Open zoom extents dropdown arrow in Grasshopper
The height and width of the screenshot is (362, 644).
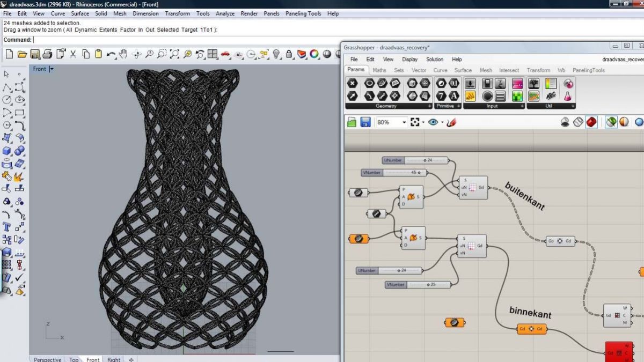click(x=423, y=123)
